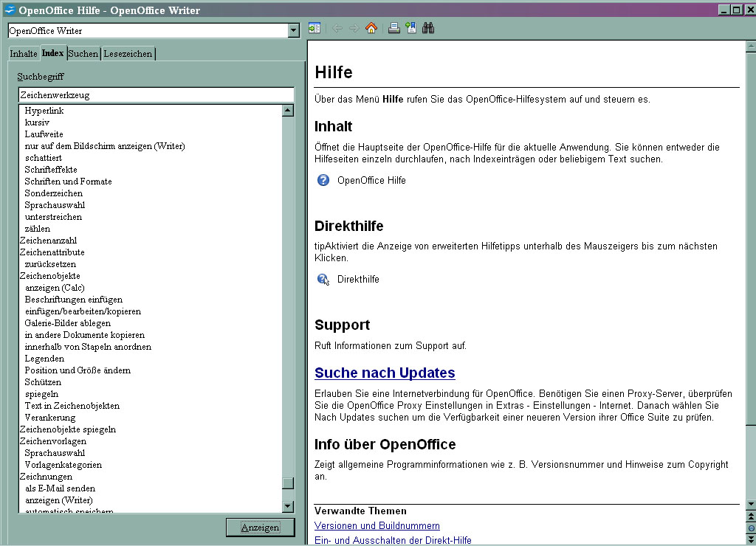Jump to previous page with double-up arrows

[751, 517]
